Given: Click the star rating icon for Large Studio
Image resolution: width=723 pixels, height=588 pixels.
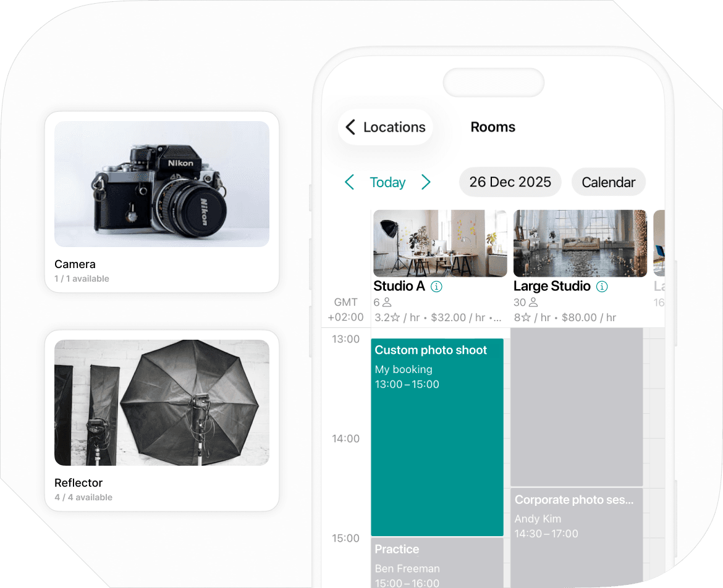Looking at the screenshot, I should (526, 317).
